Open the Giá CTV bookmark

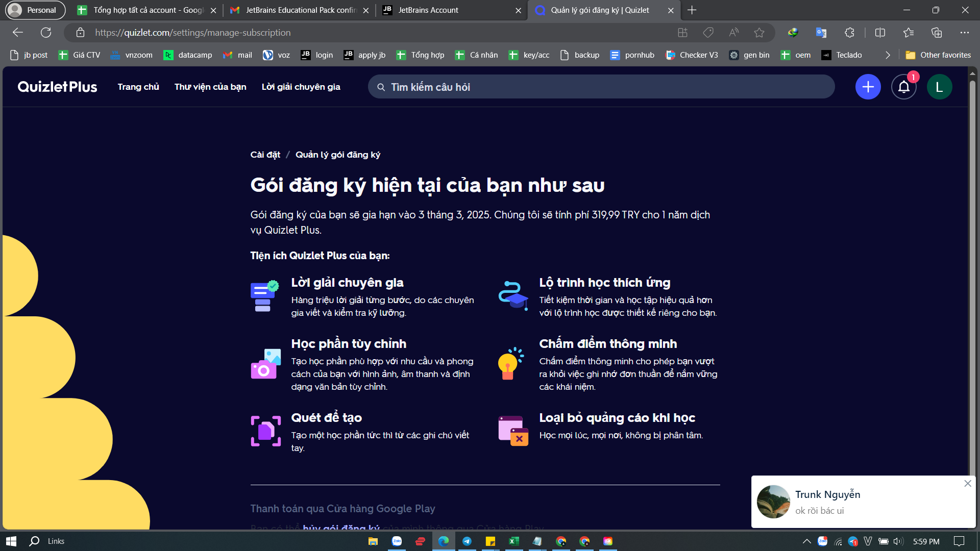80,55
